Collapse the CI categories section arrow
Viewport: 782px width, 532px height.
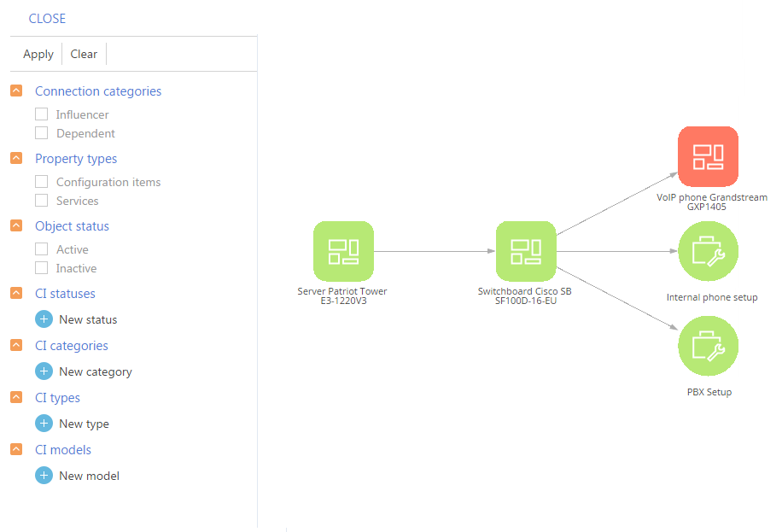click(16, 345)
